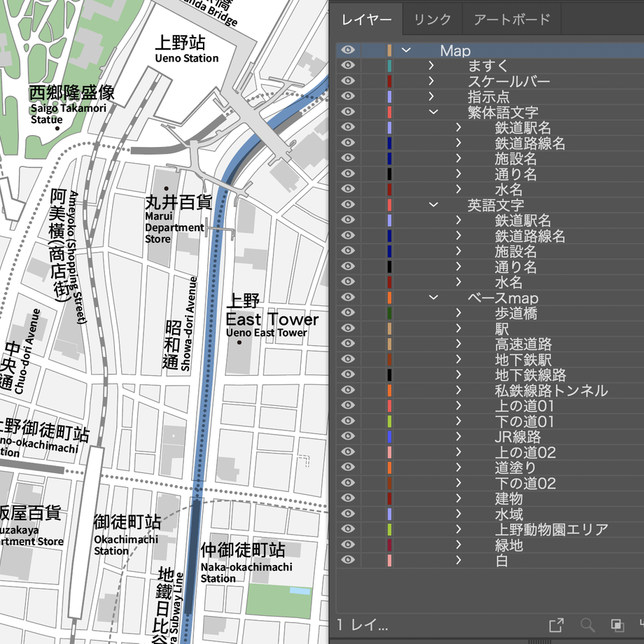
Task: Hide the 高速道路 layer
Action: (348, 344)
